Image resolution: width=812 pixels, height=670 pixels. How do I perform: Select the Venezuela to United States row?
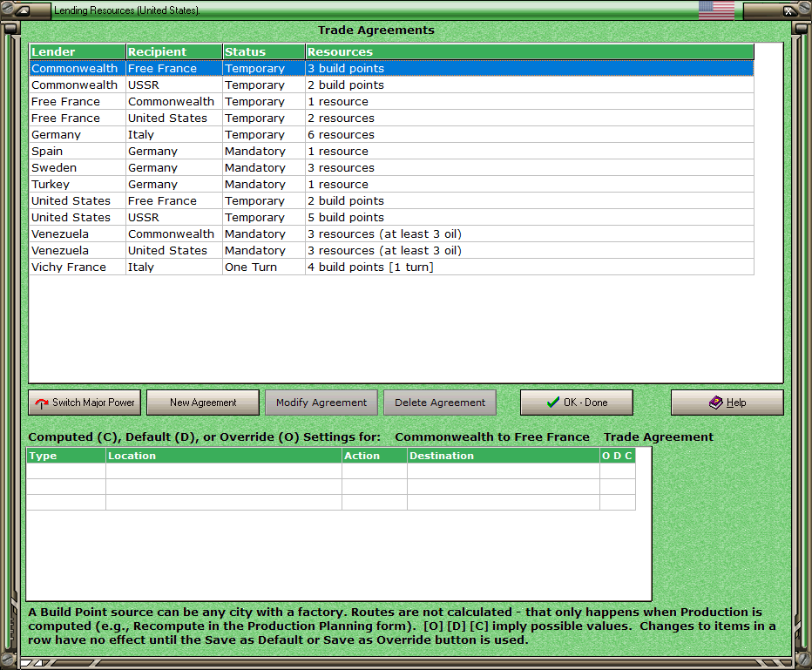point(391,251)
